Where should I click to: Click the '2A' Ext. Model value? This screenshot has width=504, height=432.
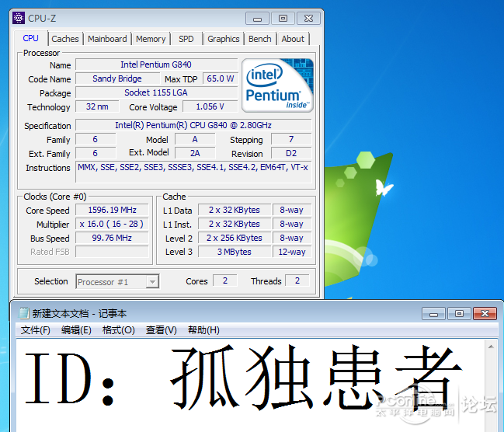tap(195, 153)
